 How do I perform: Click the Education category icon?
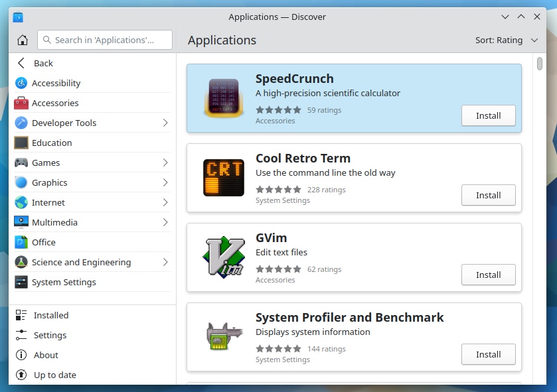click(x=21, y=143)
